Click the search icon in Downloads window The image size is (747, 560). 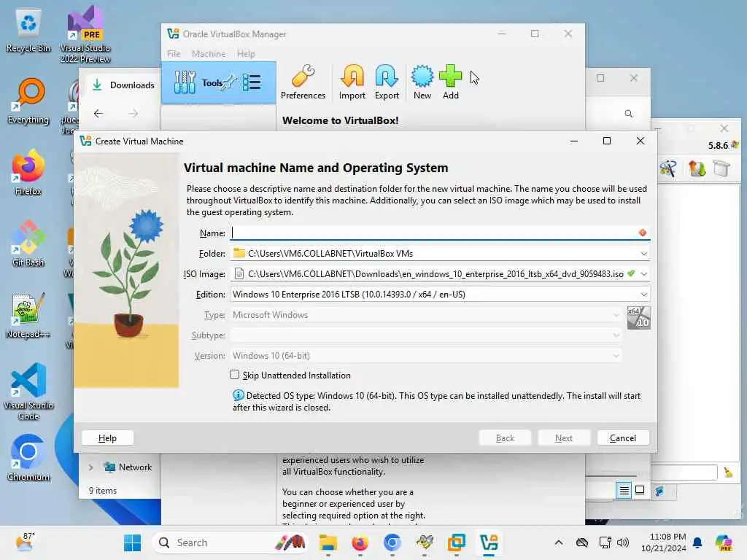628,114
